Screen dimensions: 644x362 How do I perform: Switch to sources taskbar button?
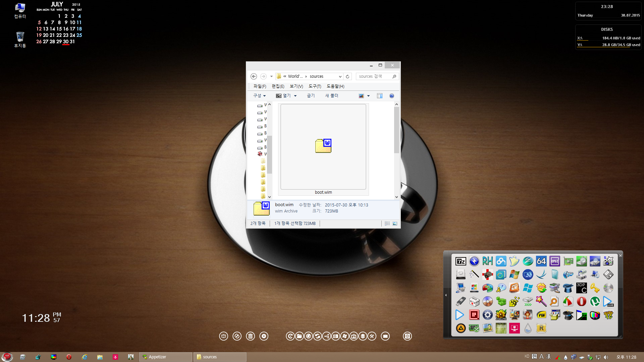pos(220,357)
